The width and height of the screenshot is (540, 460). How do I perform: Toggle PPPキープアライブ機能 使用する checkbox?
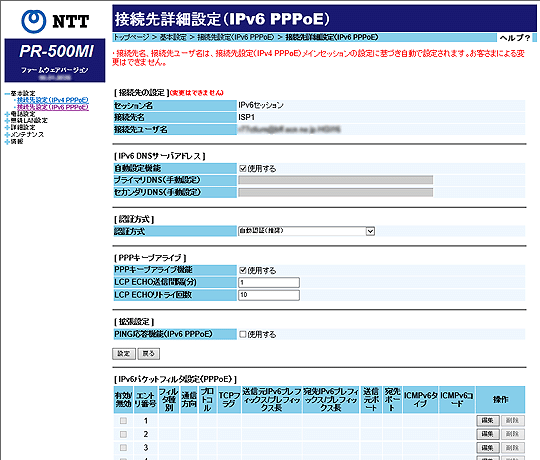(x=242, y=270)
